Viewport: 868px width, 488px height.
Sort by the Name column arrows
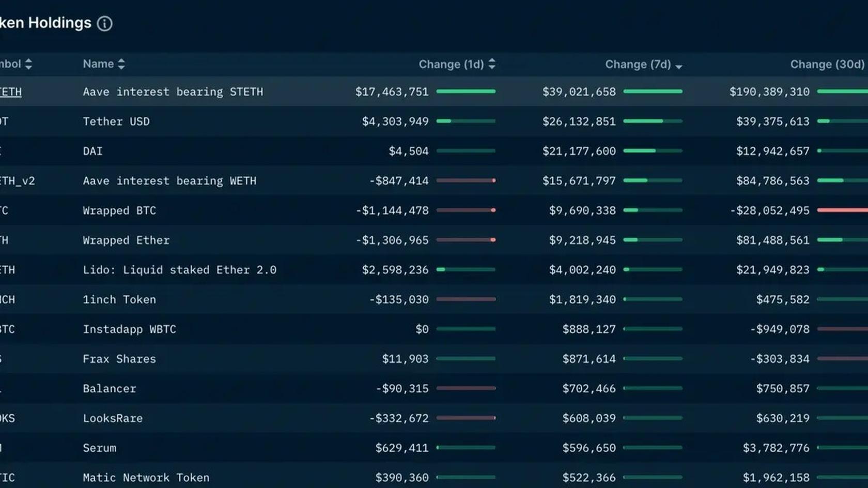click(121, 64)
